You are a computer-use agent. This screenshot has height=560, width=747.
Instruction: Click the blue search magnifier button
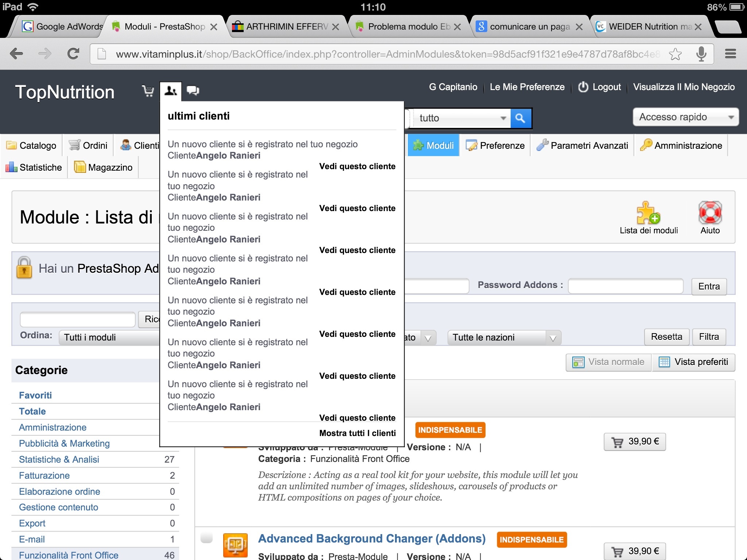(520, 118)
